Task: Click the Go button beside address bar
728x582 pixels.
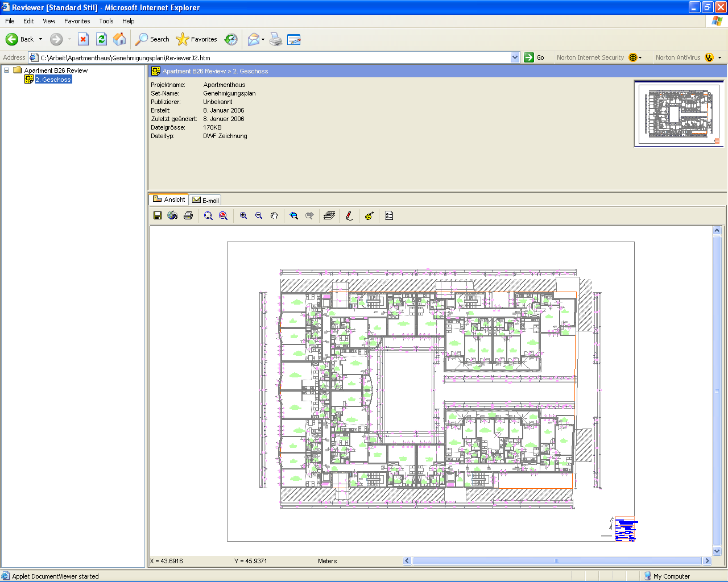Action: [534, 57]
